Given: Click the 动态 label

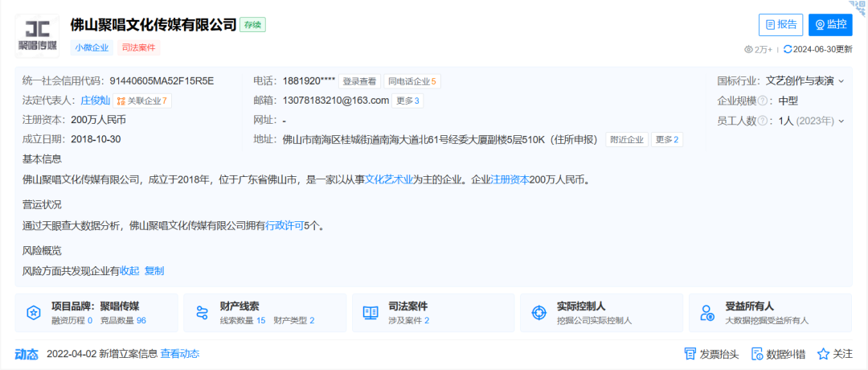Looking at the screenshot, I should pyautogui.click(x=27, y=354).
